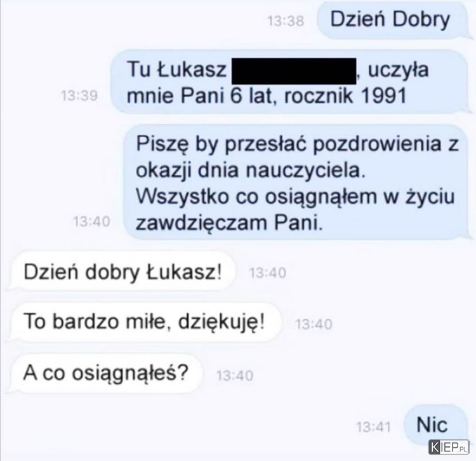Click the 13:39 timestamp
The image size is (476, 461).
[x=79, y=96]
